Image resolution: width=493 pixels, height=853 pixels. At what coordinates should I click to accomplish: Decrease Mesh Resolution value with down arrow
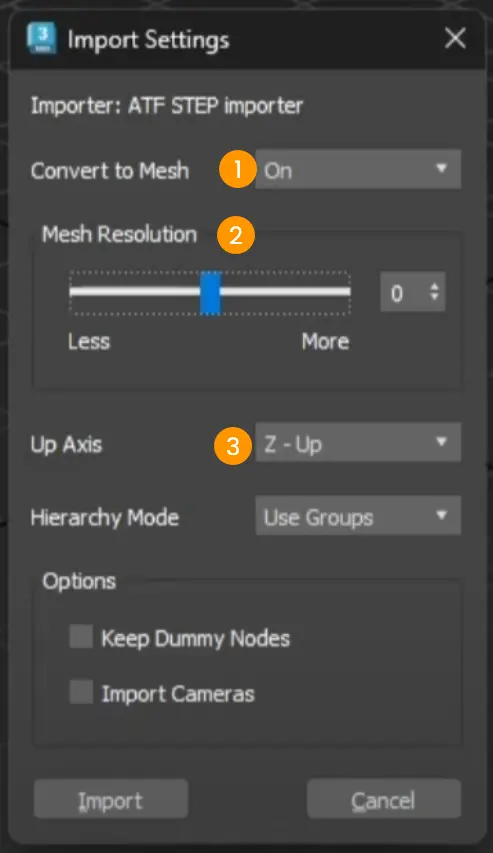click(x=434, y=298)
